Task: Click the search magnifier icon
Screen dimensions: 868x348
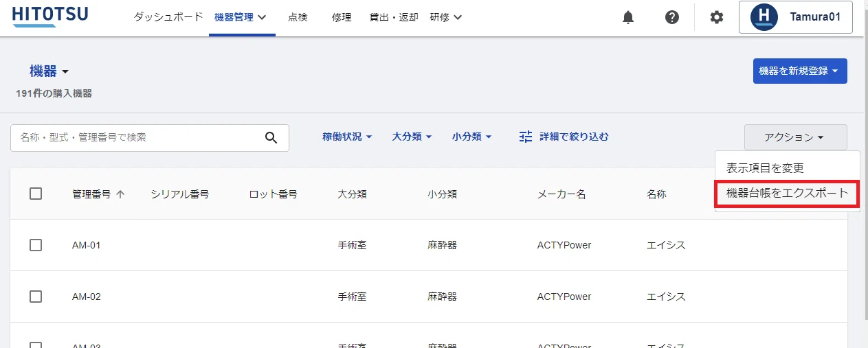Action: [x=271, y=137]
